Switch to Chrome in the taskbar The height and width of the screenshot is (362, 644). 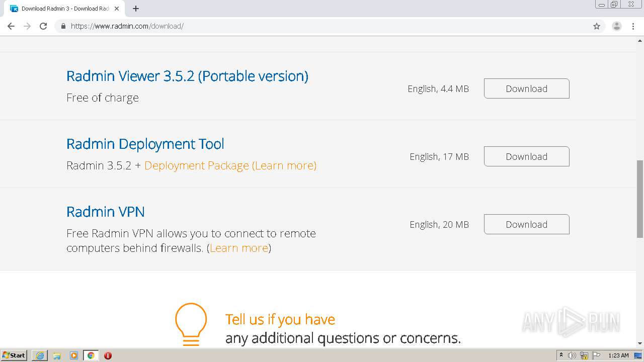tap(91, 355)
